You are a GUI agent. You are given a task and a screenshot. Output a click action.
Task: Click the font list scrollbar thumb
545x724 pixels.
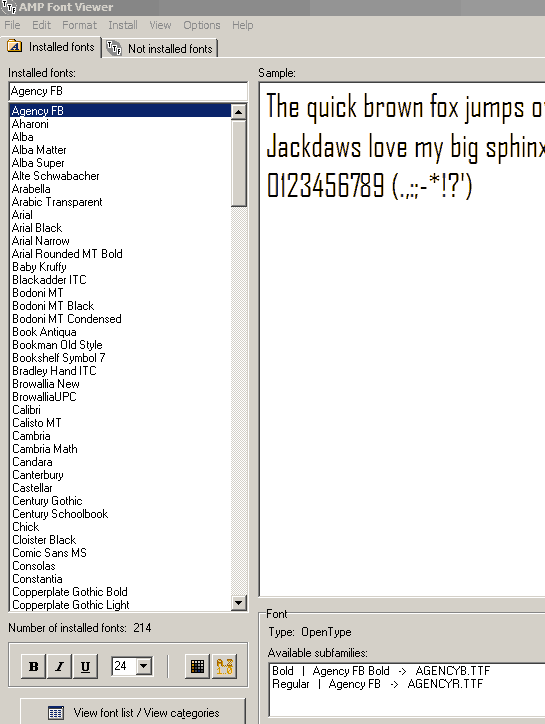point(238,163)
